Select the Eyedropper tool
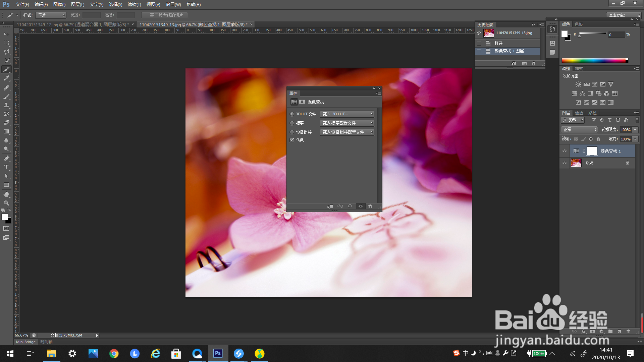This screenshot has height=362, width=644. [6, 78]
